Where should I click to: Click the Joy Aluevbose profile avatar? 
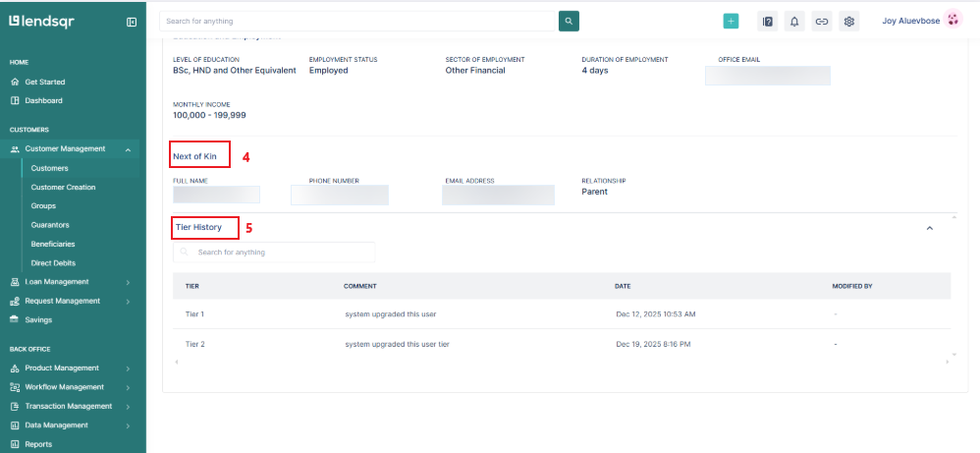pos(952,21)
